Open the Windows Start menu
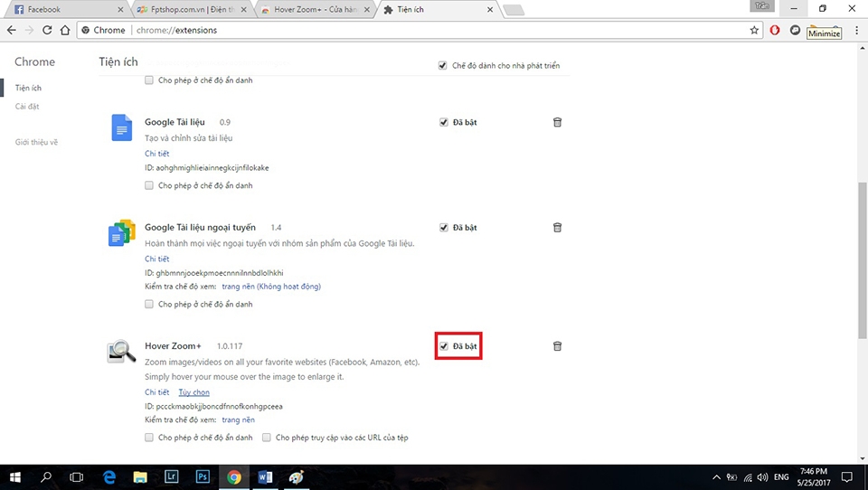Image resolution: width=868 pixels, height=490 pixels. pos(15,476)
